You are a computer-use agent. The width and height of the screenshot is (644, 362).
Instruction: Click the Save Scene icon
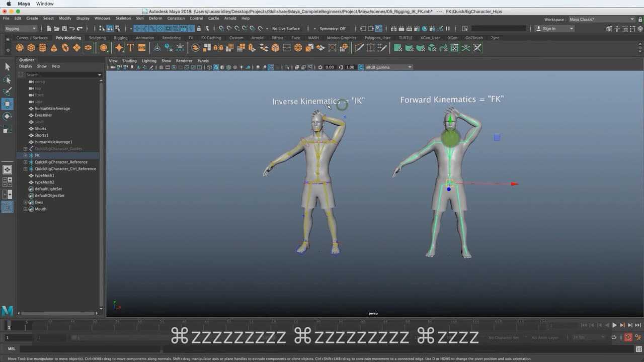pyautogui.click(x=64, y=29)
